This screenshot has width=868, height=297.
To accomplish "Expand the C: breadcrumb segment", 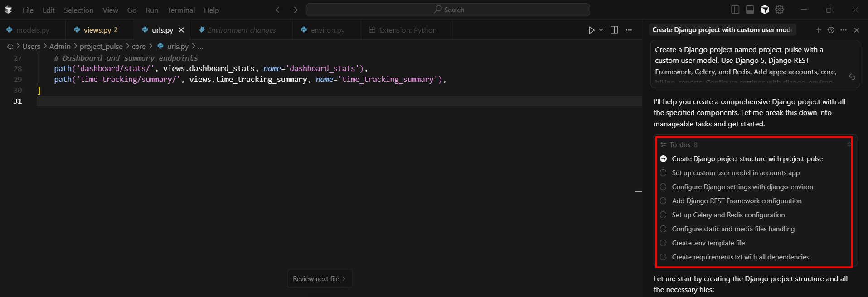I will pyautogui.click(x=10, y=46).
